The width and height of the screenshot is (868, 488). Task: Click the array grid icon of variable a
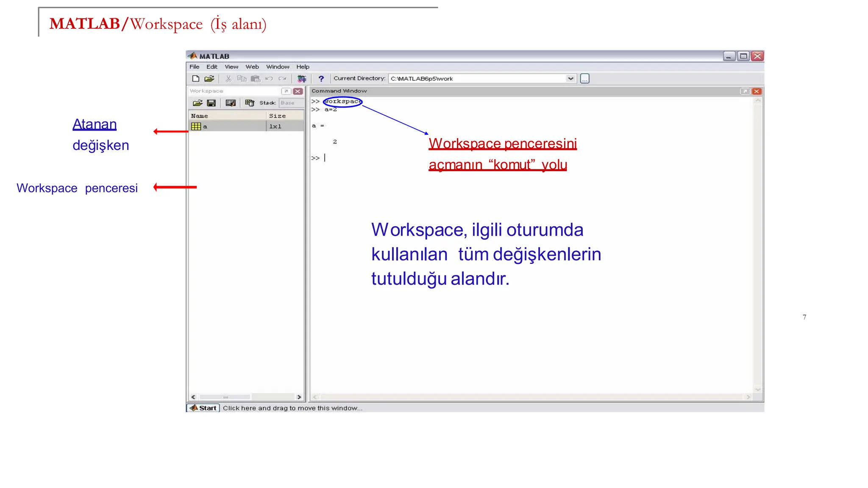[196, 126]
